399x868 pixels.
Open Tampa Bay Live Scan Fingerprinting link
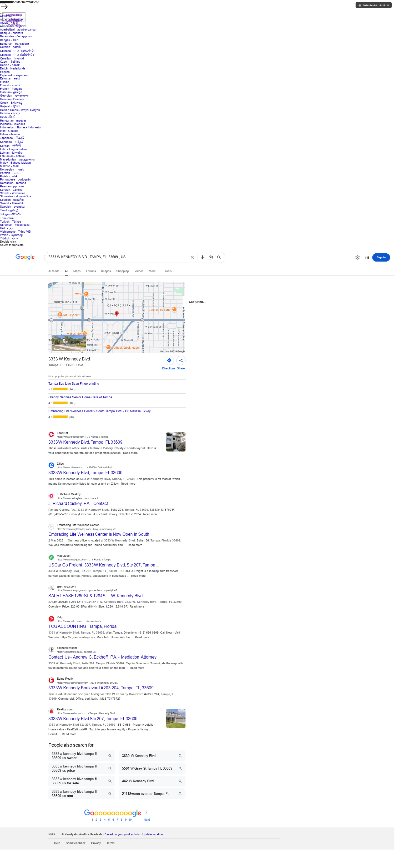[x=74, y=383]
